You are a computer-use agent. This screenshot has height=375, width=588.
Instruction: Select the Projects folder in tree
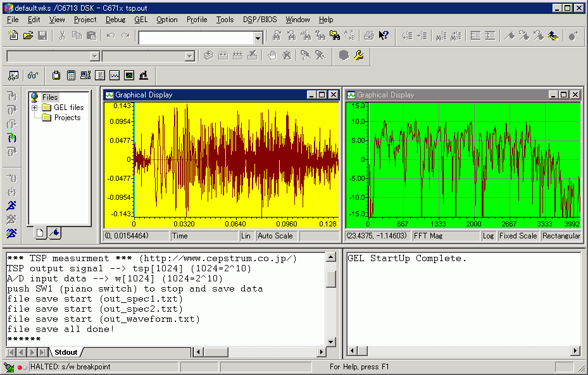67,118
